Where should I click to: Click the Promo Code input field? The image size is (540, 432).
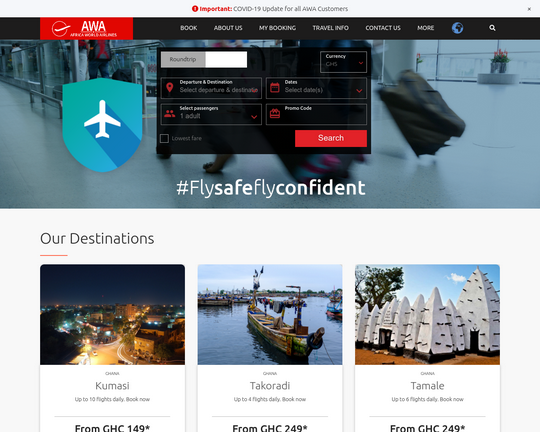(316, 114)
